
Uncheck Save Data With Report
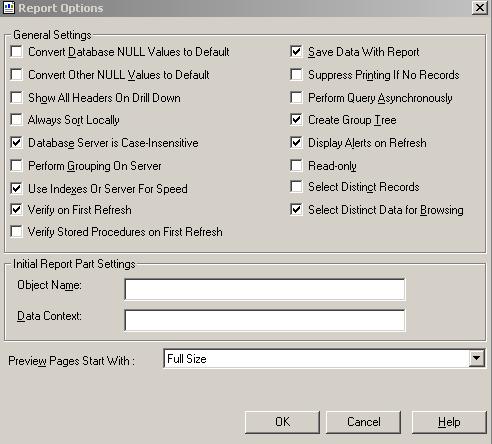point(296,52)
